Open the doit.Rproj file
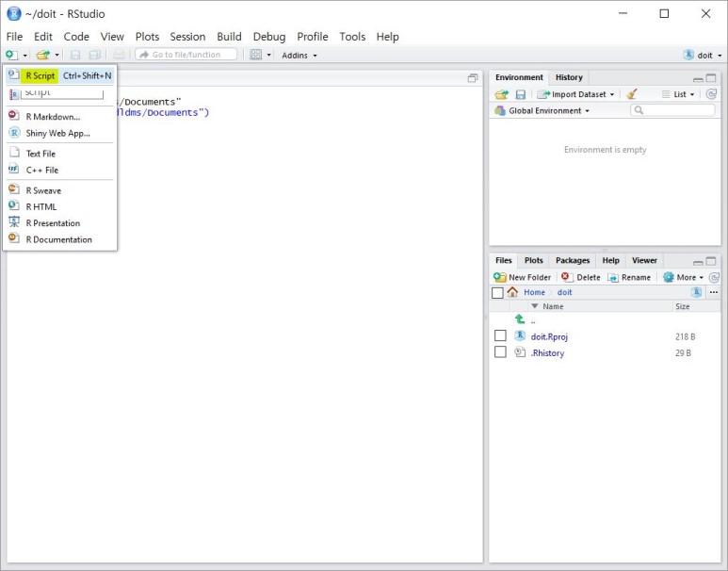The width and height of the screenshot is (728, 571). (x=549, y=336)
